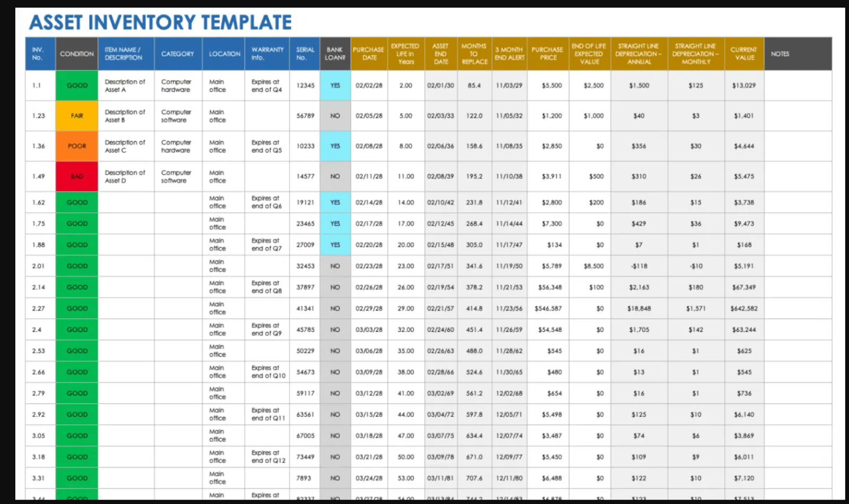Select the ASSET END DATE header
The height and width of the screenshot is (504, 849).
(x=440, y=54)
